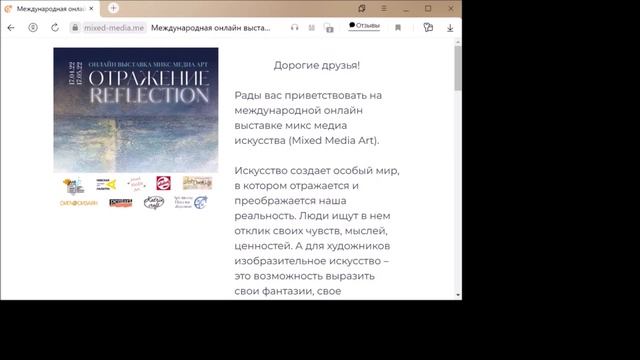The width and height of the screenshot is (640, 360).
Task: Click the pink Mixed Media Art script logo
Action: pos(136,184)
